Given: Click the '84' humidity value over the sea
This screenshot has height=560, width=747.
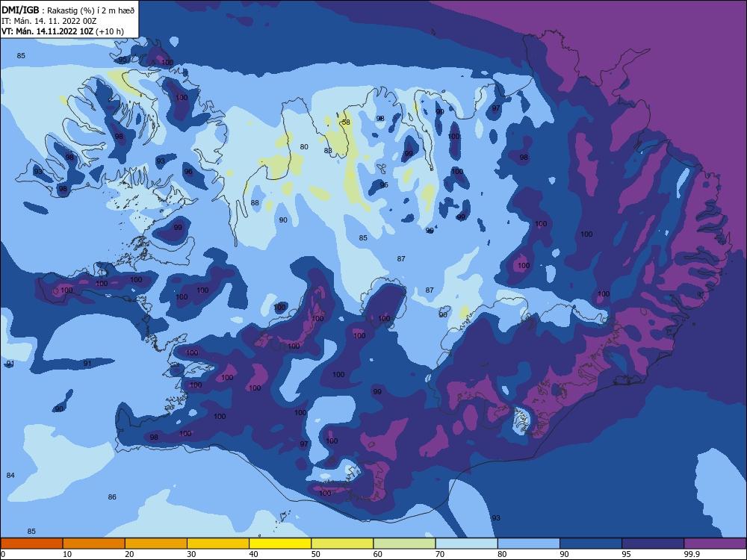Looking at the screenshot, I should (x=10, y=475).
